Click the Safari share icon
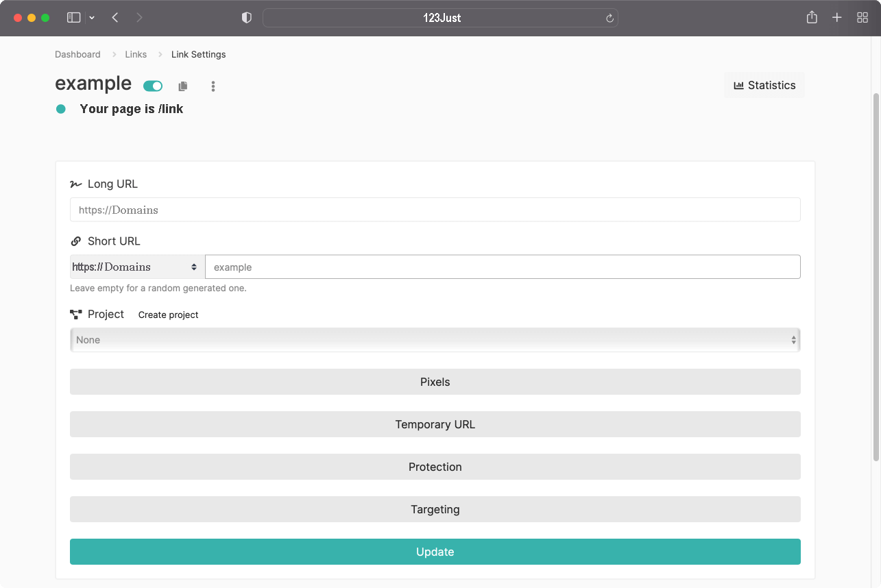881x588 pixels. pos(812,18)
